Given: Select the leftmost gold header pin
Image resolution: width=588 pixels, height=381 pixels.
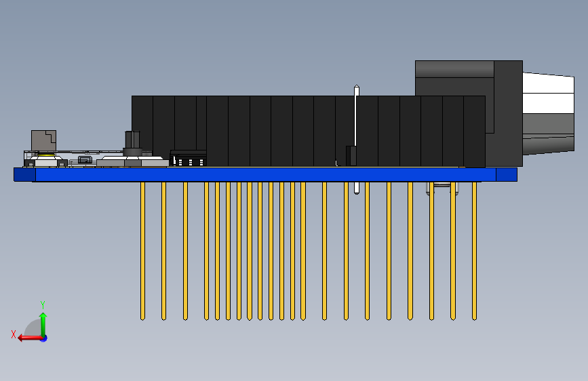Looking at the screenshot, I should tap(142, 251).
